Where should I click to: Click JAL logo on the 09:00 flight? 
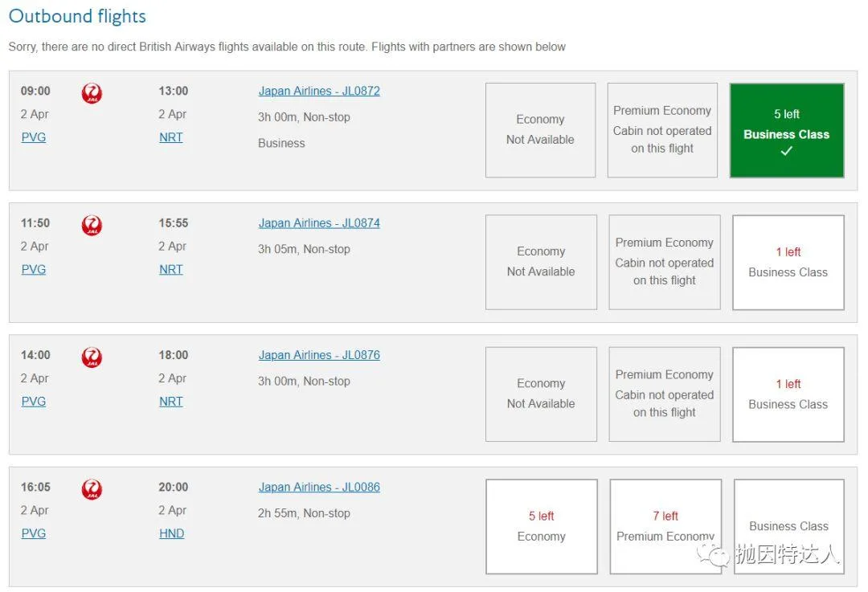tap(92, 93)
